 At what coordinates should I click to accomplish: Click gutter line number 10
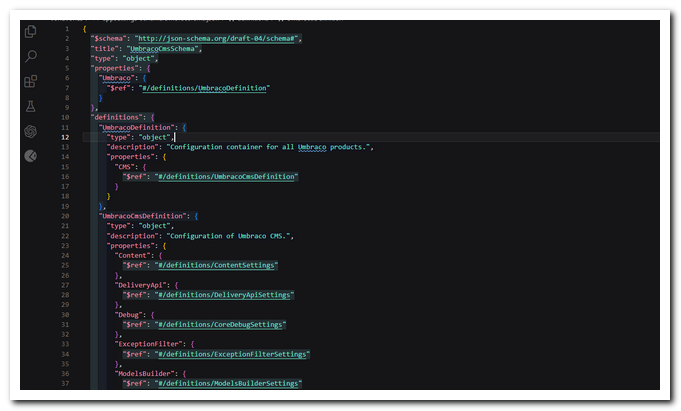(x=65, y=117)
